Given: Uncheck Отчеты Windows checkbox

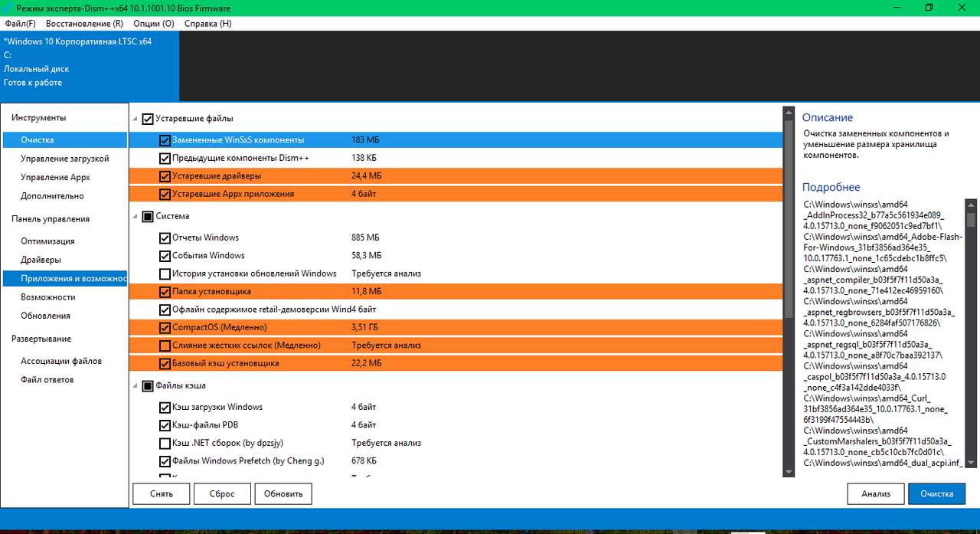Looking at the screenshot, I should click(x=165, y=238).
